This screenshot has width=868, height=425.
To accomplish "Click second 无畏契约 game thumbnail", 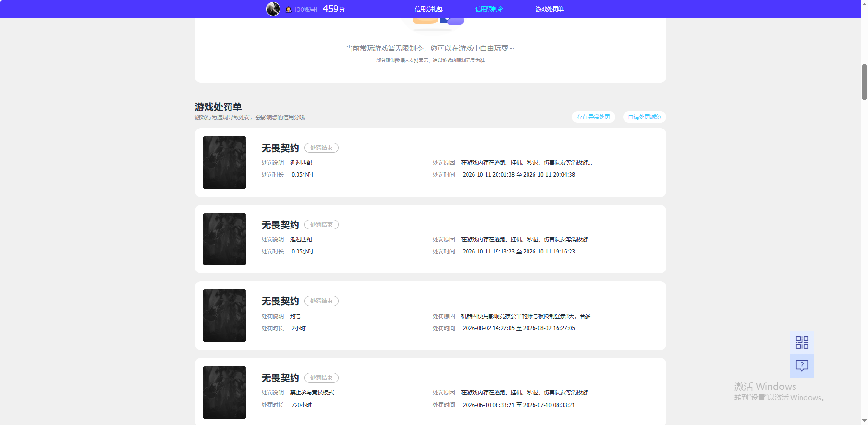I will click(x=225, y=239).
